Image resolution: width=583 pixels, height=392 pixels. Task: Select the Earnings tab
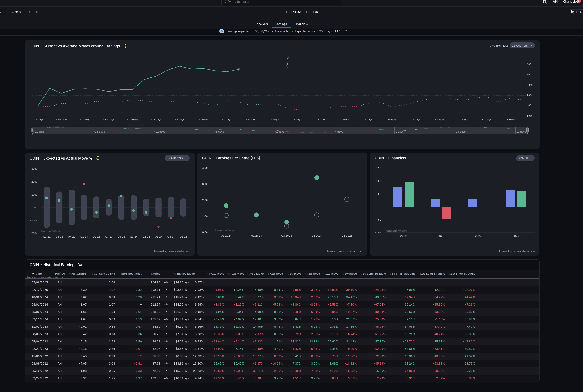click(x=281, y=24)
